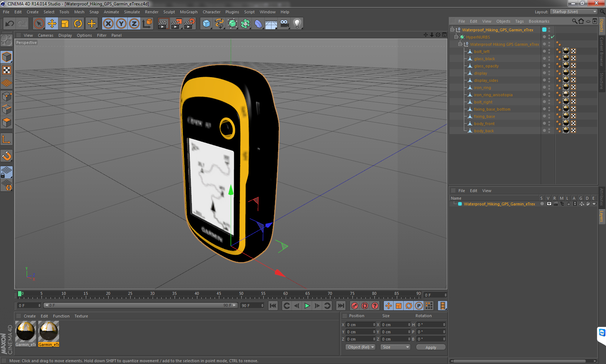Open Size mode dropdown
Viewport: 606px width, 364px height.
click(x=395, y=347)
